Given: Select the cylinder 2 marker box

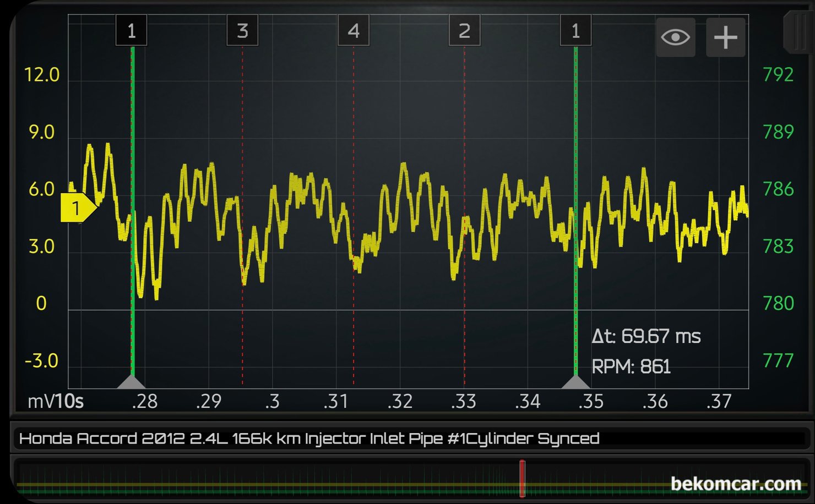Looking at the screenshot, I should pyautogui.click(x=464, y=31).
